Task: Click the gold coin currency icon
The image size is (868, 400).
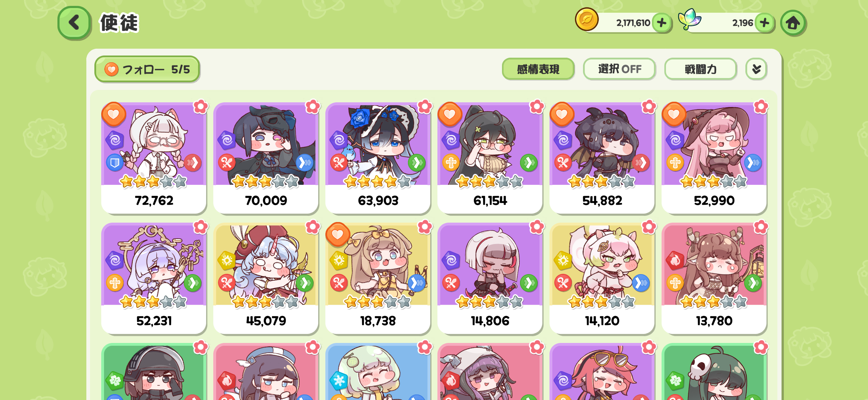Action: coord(587,20)
